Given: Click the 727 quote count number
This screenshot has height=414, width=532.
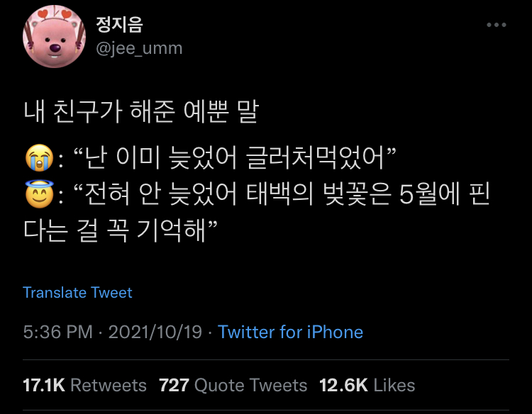Looking at the screenshot, I should coord(174,386).
